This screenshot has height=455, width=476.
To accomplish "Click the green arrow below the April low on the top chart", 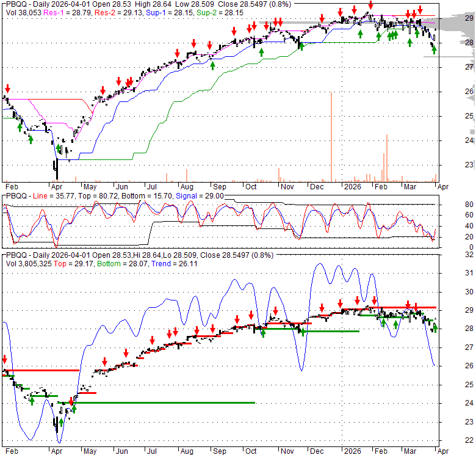I will (59, 148).
